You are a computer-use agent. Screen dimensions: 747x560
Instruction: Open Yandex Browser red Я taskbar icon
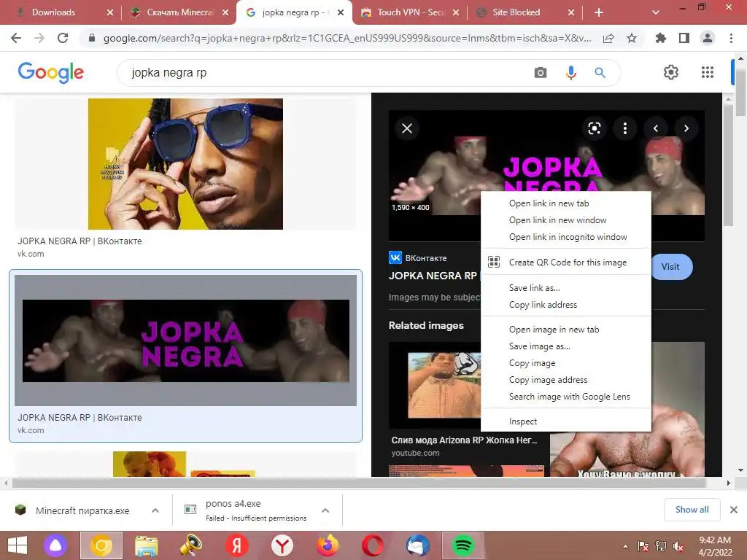pos(237,545)
